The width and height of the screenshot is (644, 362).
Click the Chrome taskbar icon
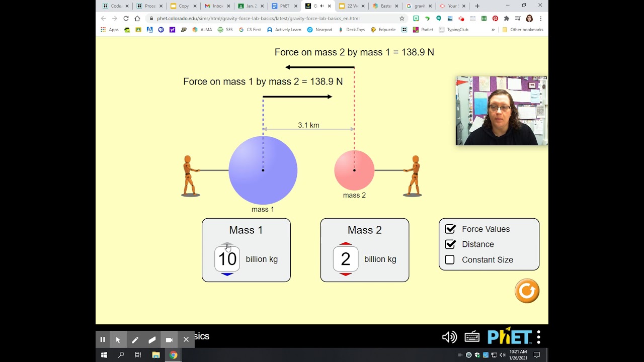(x=173, y=355)
